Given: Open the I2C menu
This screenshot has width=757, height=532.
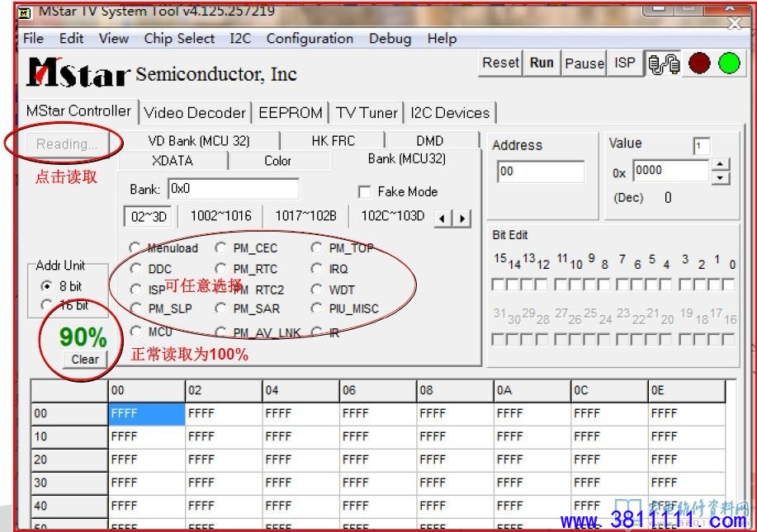Looking at the screenshot, I should click(x=240, y=39).
